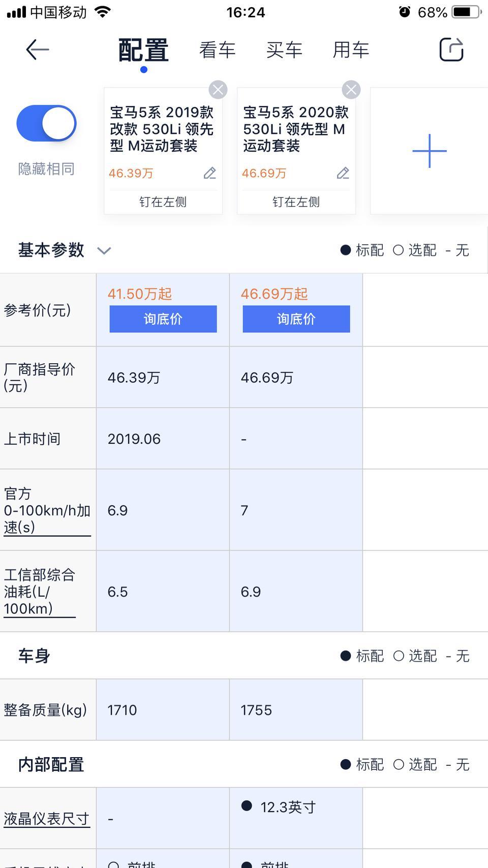Viewport: 488px width, 868px height.
Task: Edit price of 2020款 530Li card
Action: click(343, 173)
